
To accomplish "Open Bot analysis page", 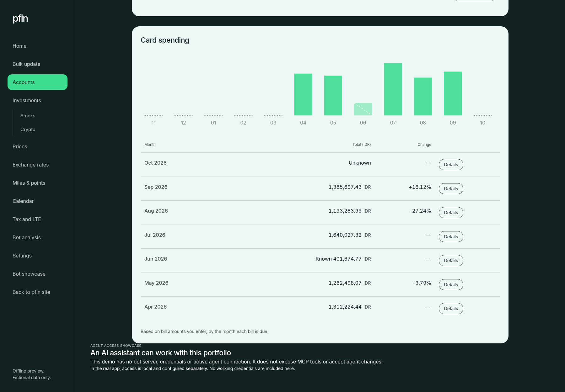I will [37, 237].
